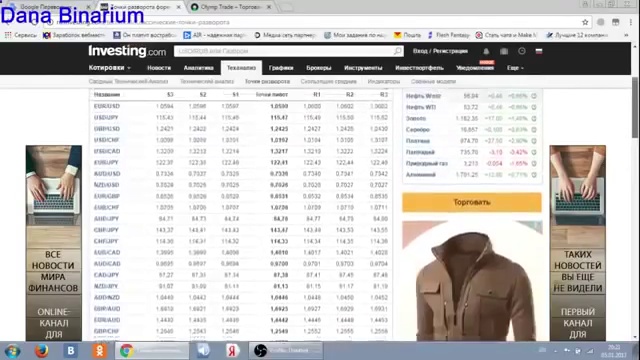Open the Брокеры menu item
Image resolution: width=640 pixels, height=360 pixels.
318,68
